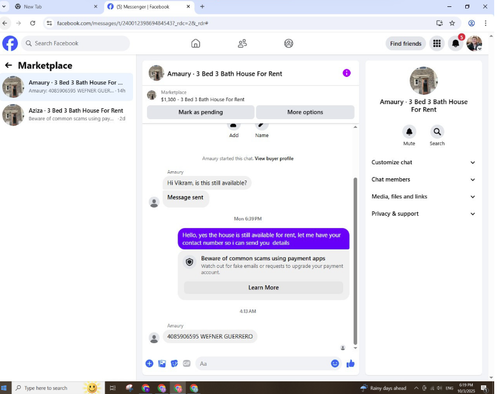Image resolution: width=500 pixels, height=394 pixels.
Task: Switch to the New Tab browser tab
Action: tap(55, 7)
